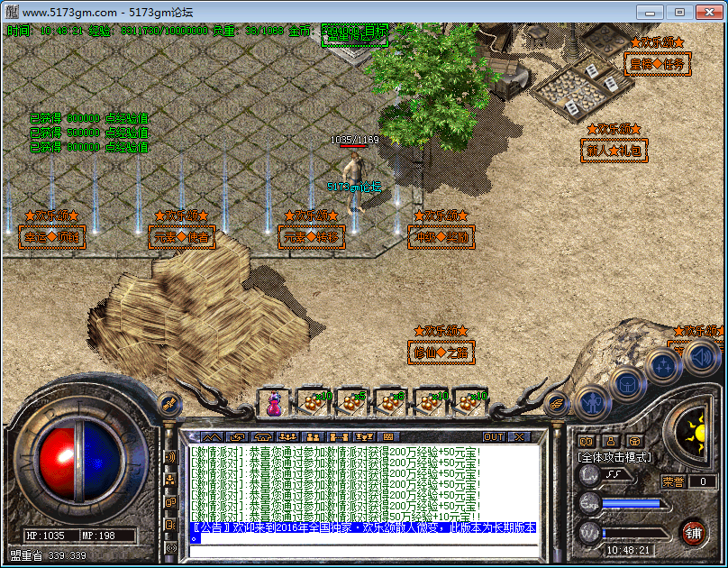Open the bag inventory round button

(x=628, y=384)
